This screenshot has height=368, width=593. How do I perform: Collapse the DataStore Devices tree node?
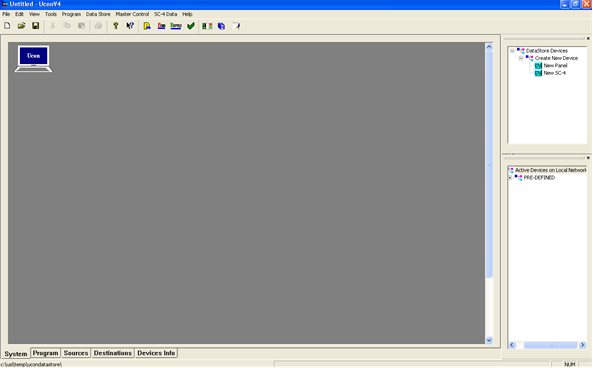pos(512,51)
